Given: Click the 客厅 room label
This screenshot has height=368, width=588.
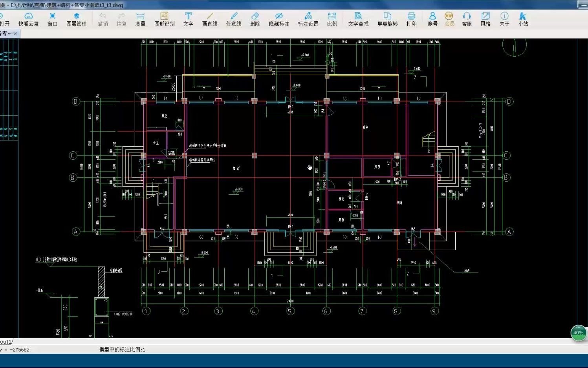Looking at the screenshot, I should (236, 168).
